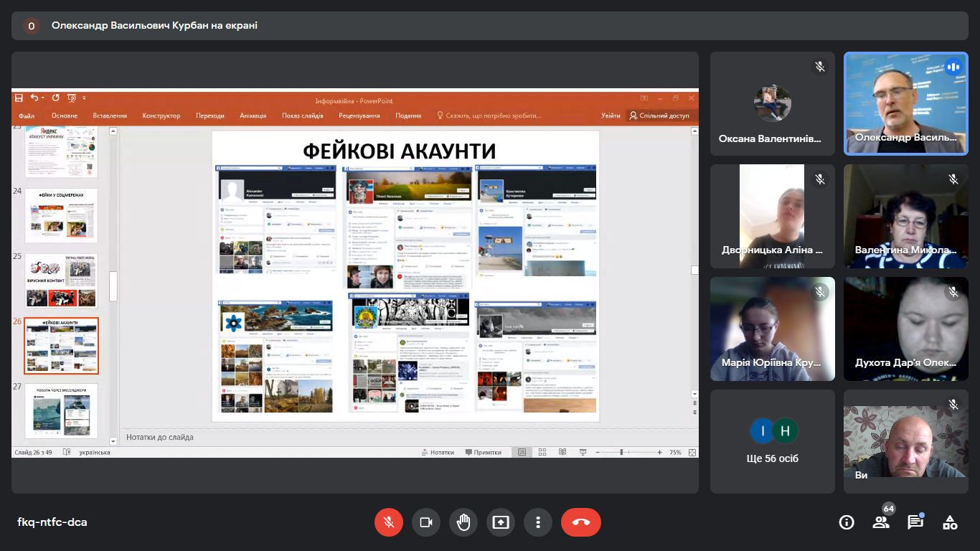The image size is (980, 551).
Task: Switch to Slide Sorter view icon
Action: (x=542, y=452)
